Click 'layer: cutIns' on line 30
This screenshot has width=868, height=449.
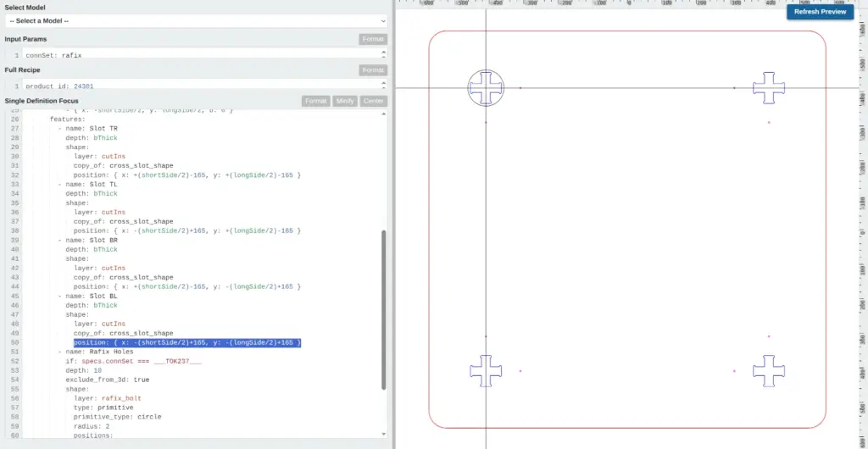[100, 157]
